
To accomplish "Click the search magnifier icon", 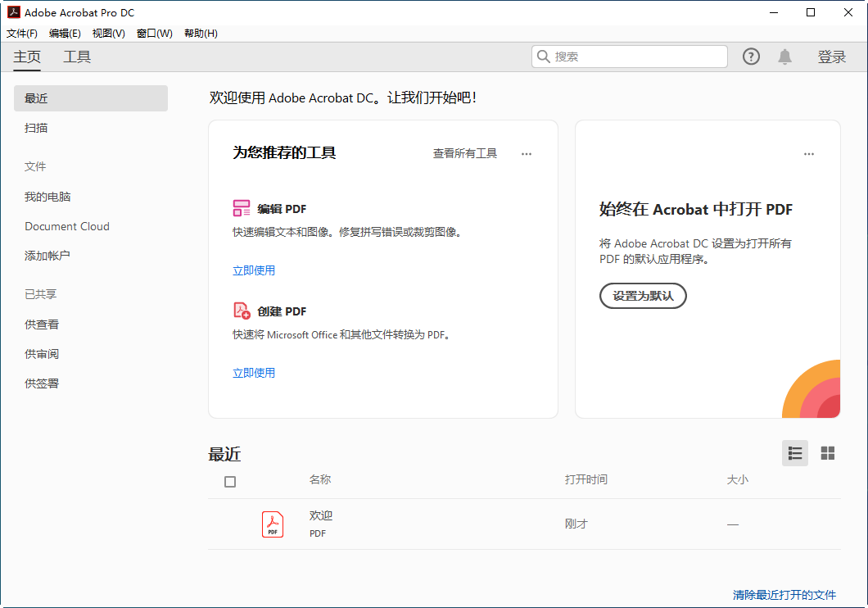I will [x=544, y=57].
